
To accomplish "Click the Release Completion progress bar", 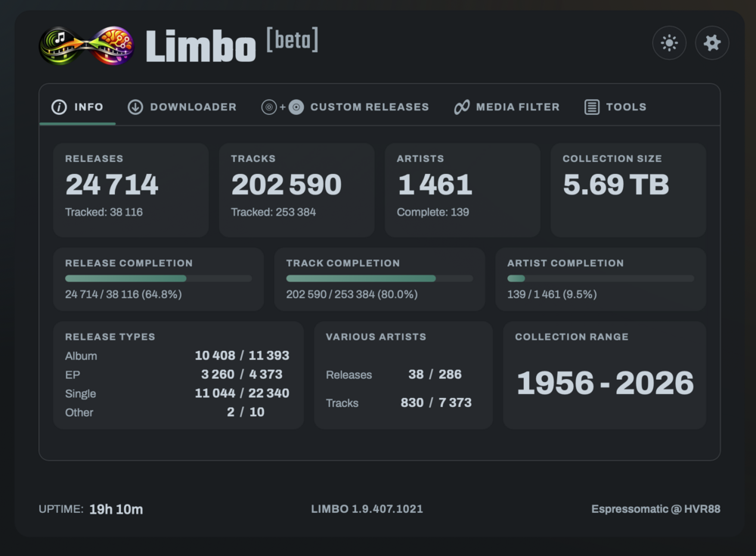I will (x=159, y=278).
